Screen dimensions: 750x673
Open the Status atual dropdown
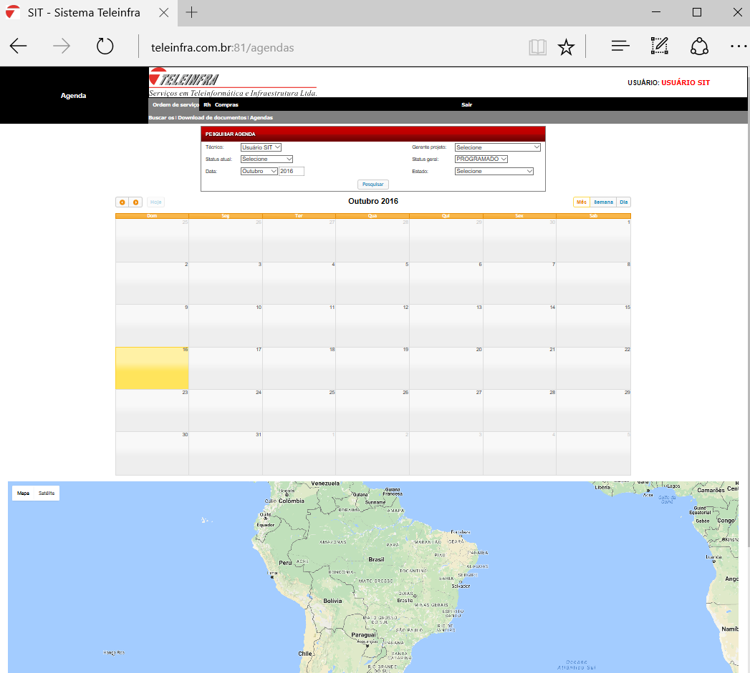(x=266, y=159)
